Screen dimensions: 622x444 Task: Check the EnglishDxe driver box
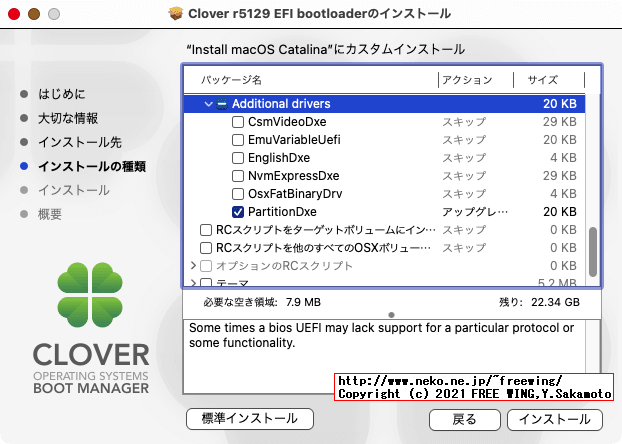pyautogui.click(x=238, y=158)
